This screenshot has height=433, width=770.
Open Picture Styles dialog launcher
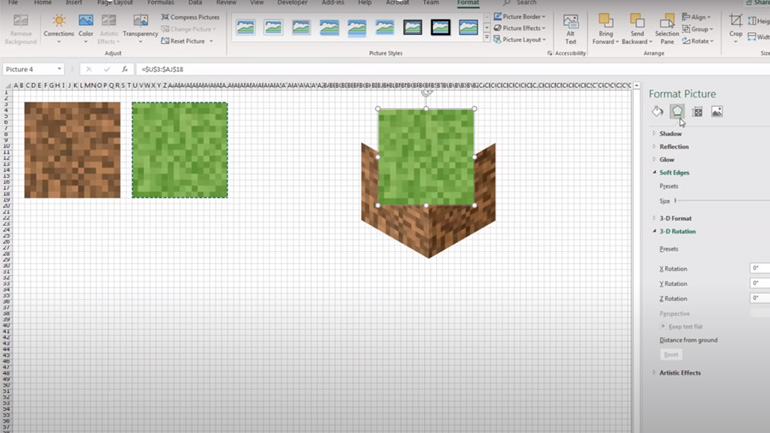click(x=550, y=53)
